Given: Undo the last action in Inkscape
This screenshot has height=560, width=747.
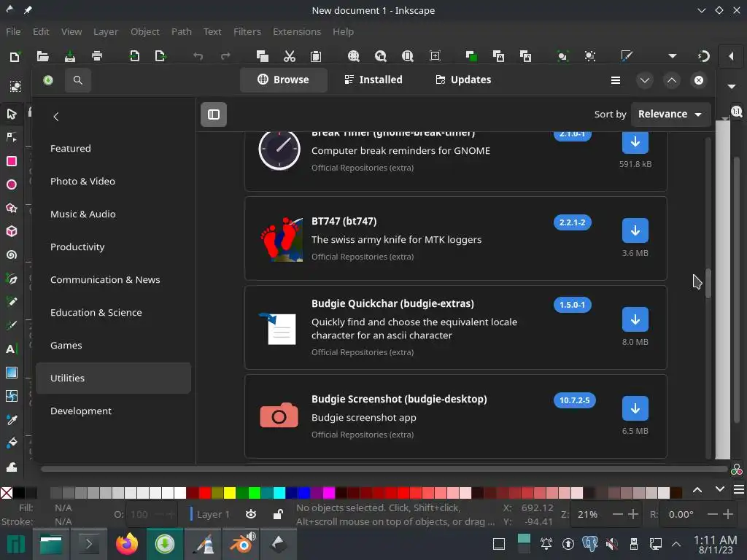Looking at the screenshot, I should (198, 56).
